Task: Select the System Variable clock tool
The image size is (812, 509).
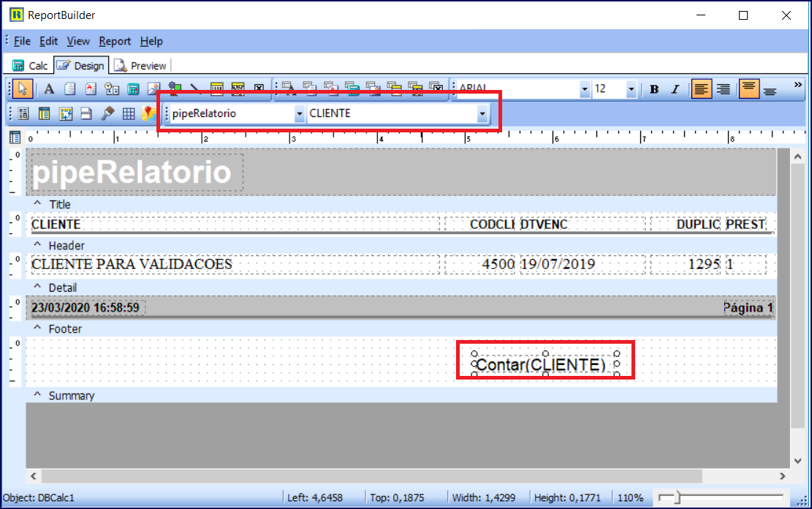Action: click(x=112, y=88)
